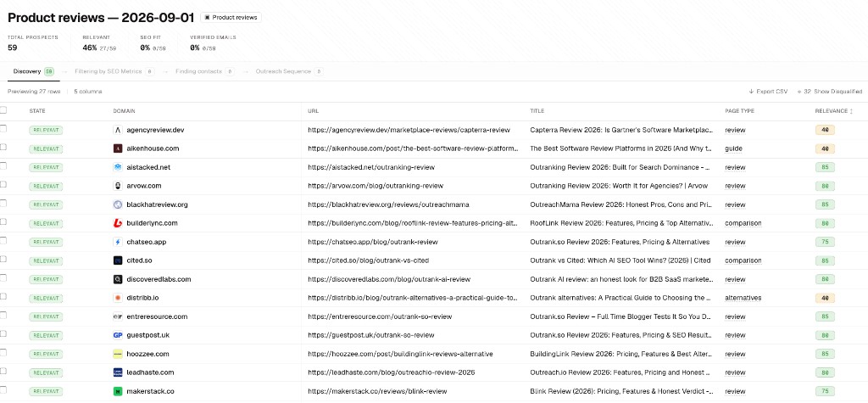Check the chatseo.app row checkbox

point(3,241)
